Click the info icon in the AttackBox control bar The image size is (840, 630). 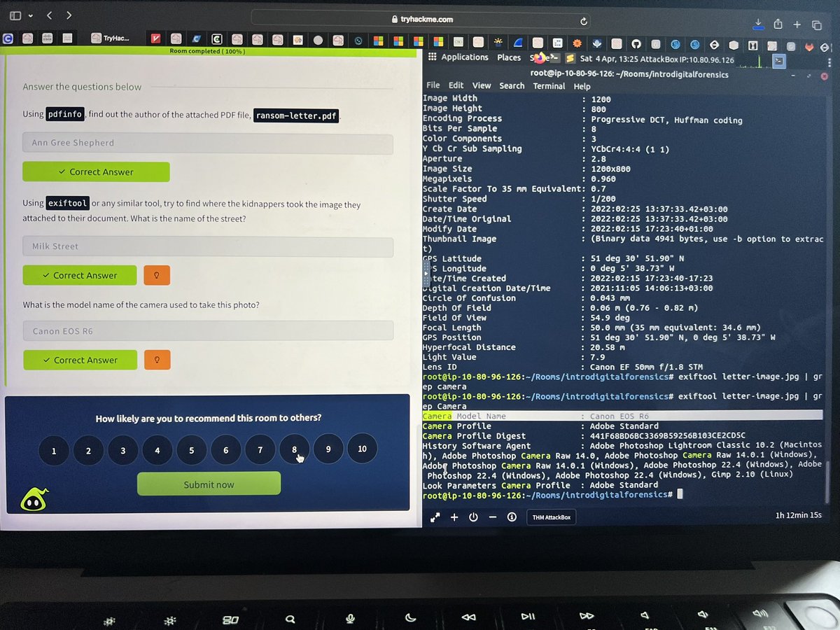512,517
